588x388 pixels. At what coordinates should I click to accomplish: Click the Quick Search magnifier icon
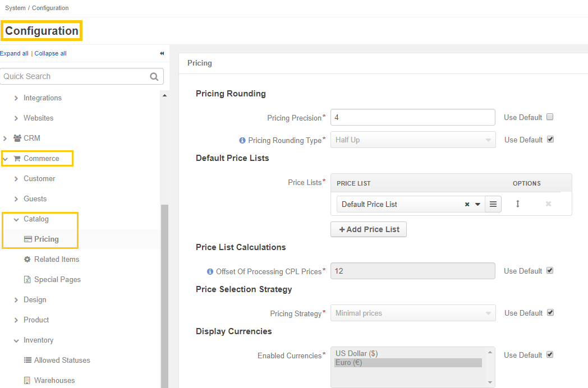(154, 76)
